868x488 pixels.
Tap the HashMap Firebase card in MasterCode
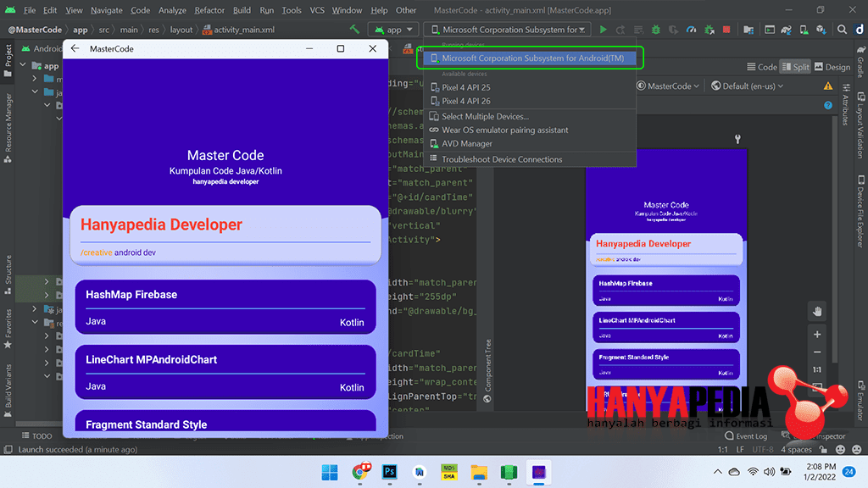click(225, 307)
